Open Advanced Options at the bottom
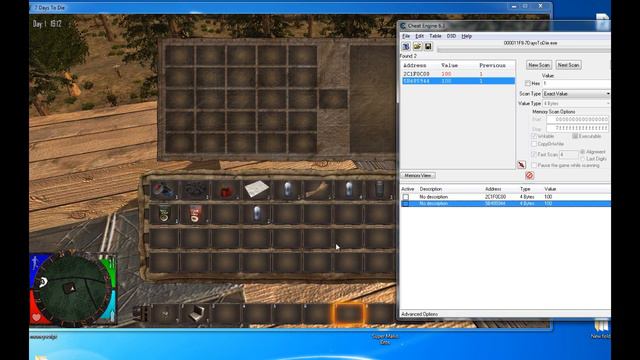The width and height of the screenshot is (640, 360). pos(419,314)
